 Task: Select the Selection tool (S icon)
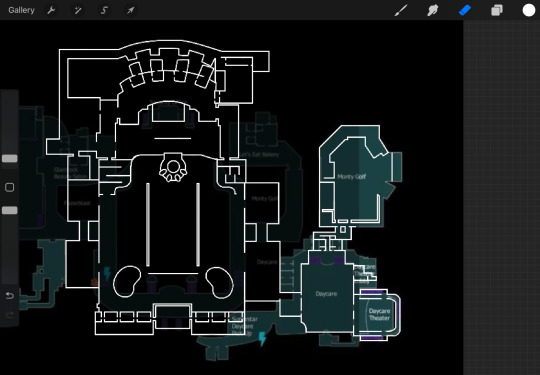click(x=104, y=10)
